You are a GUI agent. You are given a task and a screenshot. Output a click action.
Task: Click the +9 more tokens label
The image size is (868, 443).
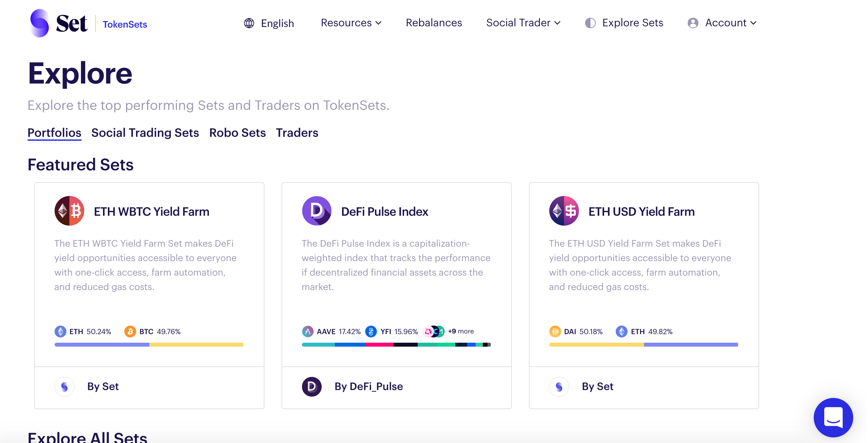click(x=460, y=331)
